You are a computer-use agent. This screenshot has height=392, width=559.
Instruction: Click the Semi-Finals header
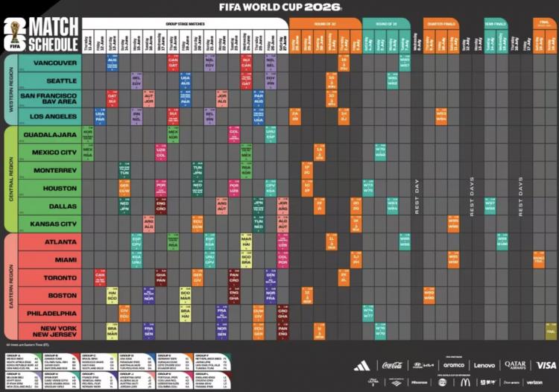point(496,24)
